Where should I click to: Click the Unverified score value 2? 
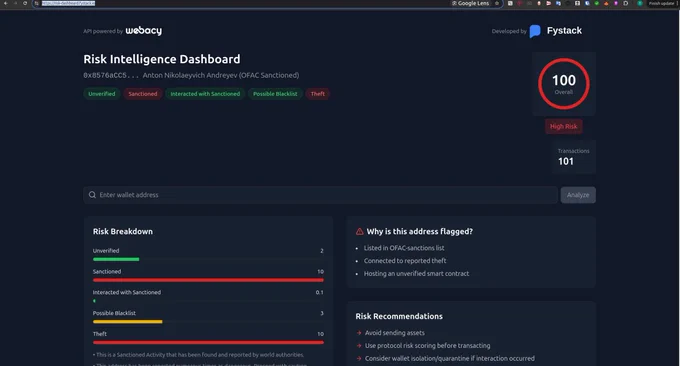point(322,251)
